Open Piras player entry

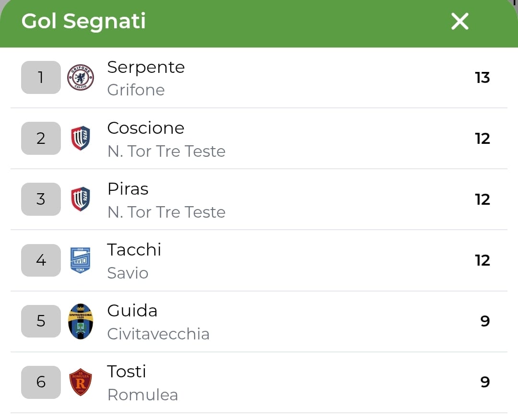click(128, 189)
